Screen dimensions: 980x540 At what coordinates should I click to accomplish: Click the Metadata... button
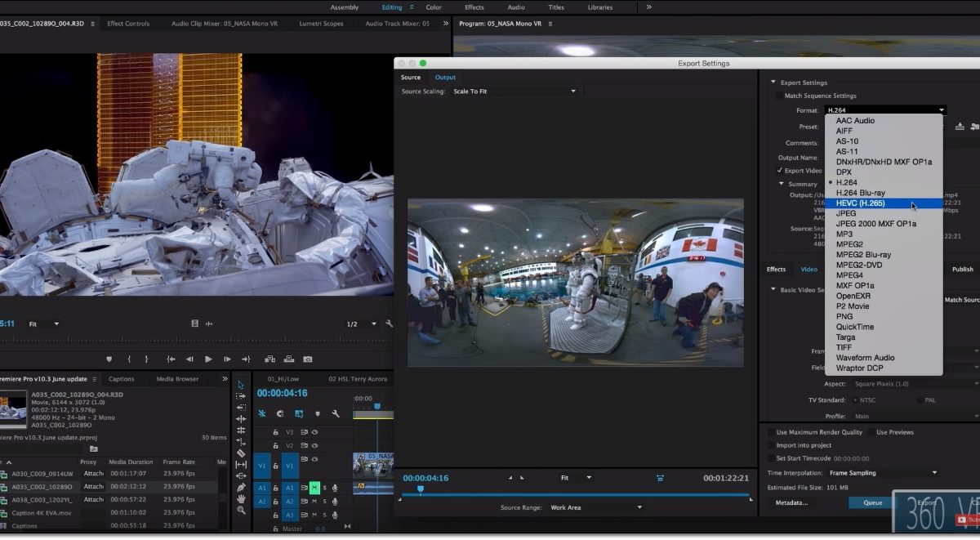click(x=791, y=502)
